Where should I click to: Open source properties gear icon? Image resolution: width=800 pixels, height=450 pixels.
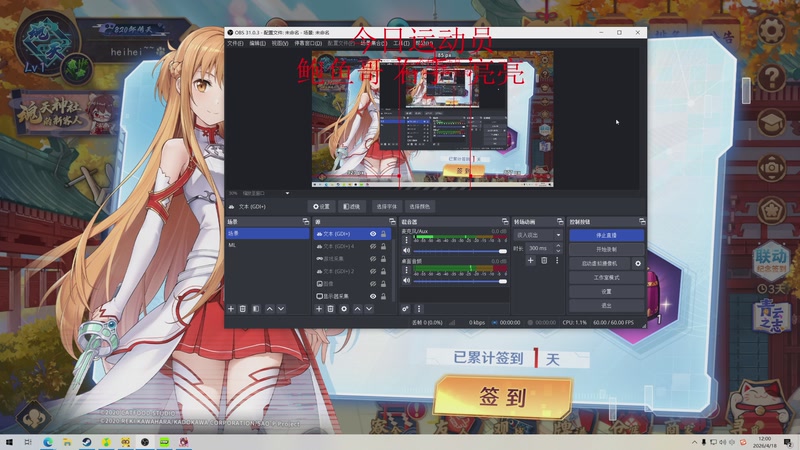[344, 309]
